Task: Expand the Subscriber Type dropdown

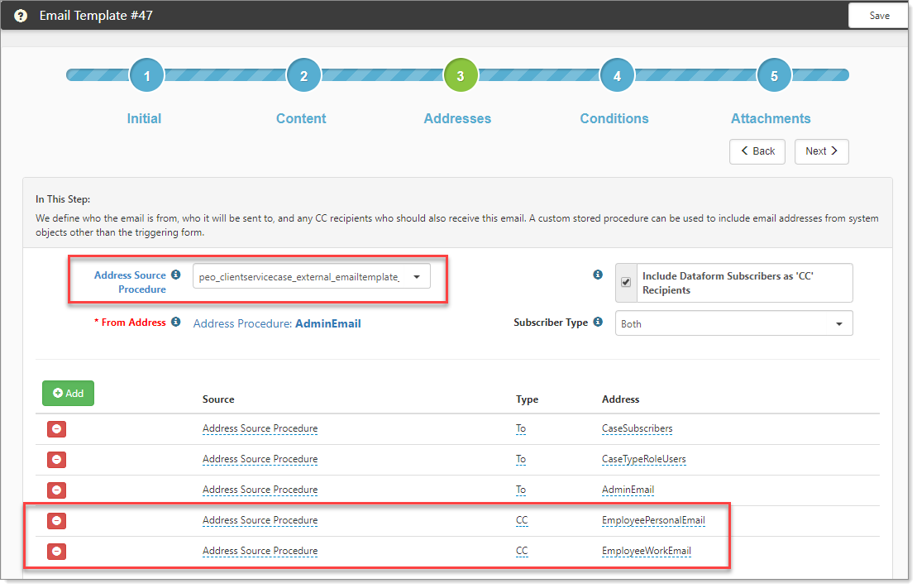Action: tap(733, 324)
